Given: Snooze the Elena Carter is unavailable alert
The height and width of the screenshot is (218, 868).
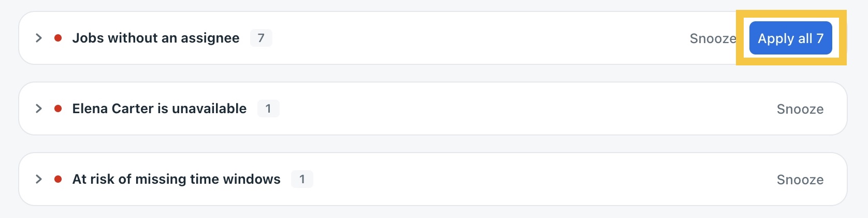Looking at the screenshot, I should (x=800, y=109).
